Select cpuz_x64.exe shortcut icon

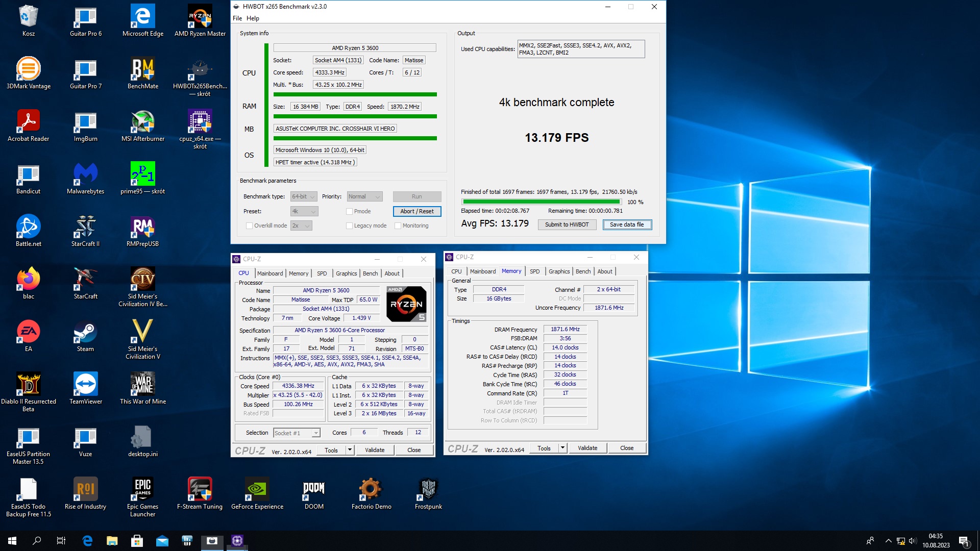(x=200, y=130)
